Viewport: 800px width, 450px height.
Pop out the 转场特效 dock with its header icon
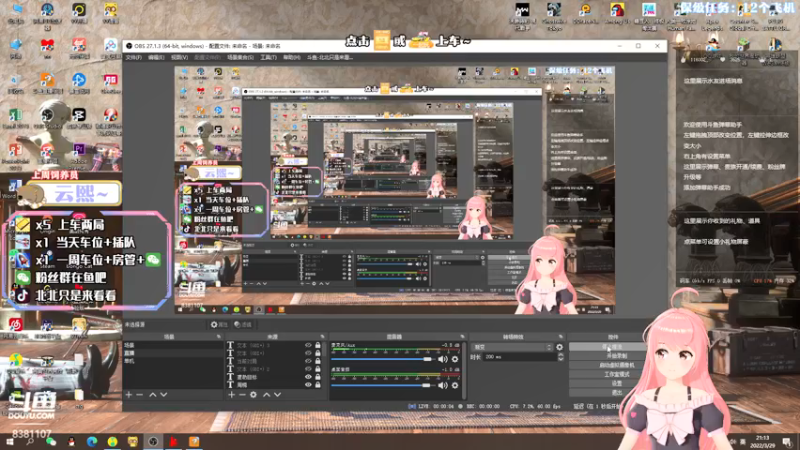[x=561, y=337]
